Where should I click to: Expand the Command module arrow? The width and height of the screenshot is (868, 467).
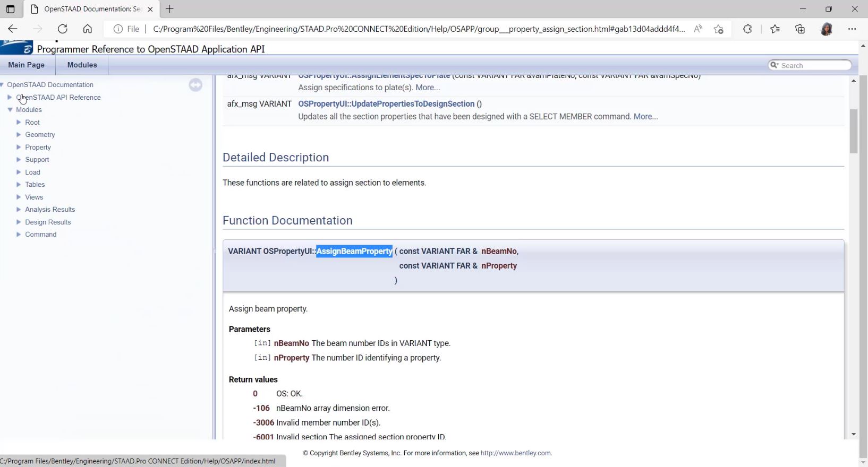point(19,234)
